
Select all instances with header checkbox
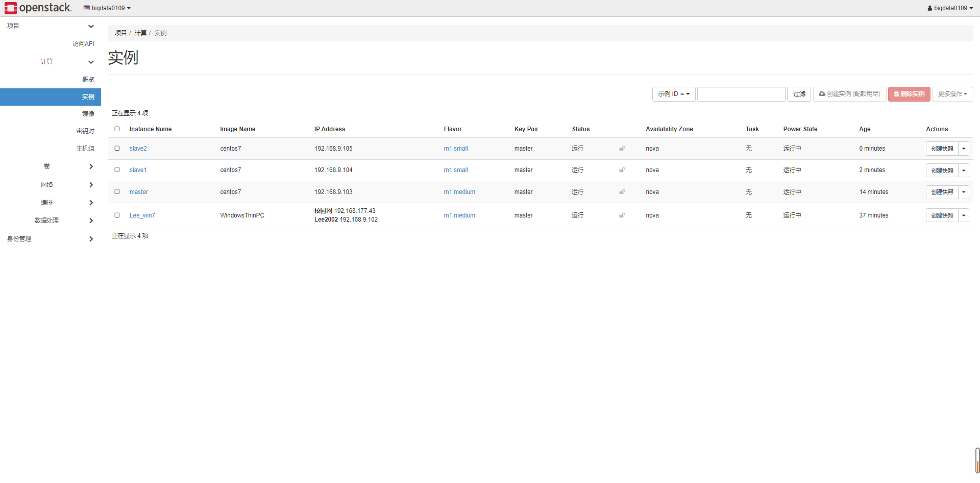[x=117, y=129]
